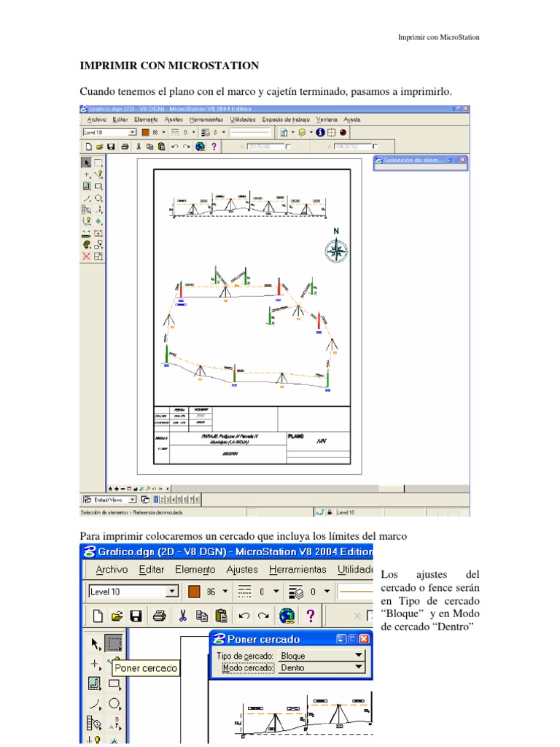Image resolution: width=560 pixels, height=747 pixels.
Task: Select the Place Block rectangle tool in lower window
Action: pos(114,684)
